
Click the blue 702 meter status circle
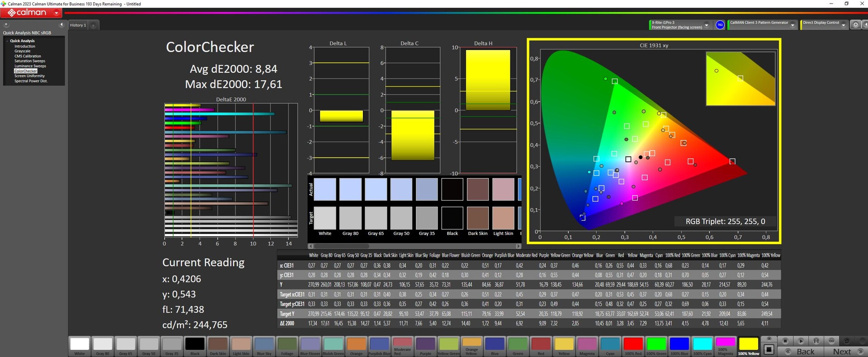point(720,25)
